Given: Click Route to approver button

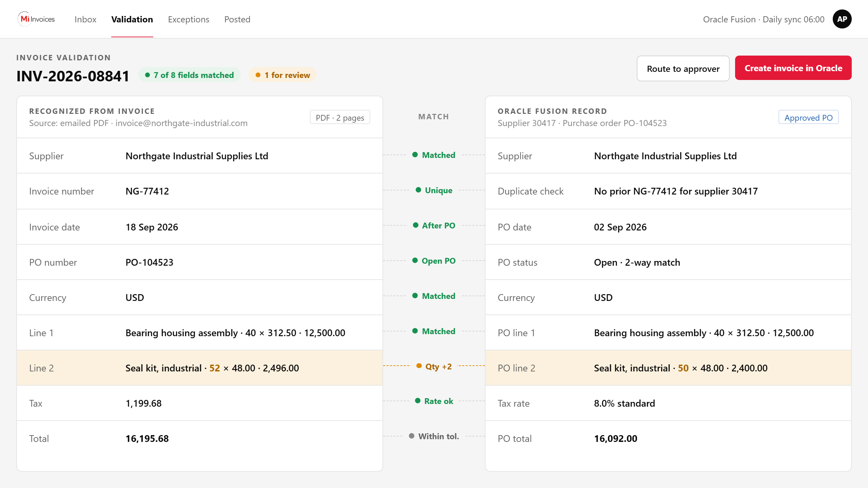Looking at the screenshot, I should [x=683, y=68].
